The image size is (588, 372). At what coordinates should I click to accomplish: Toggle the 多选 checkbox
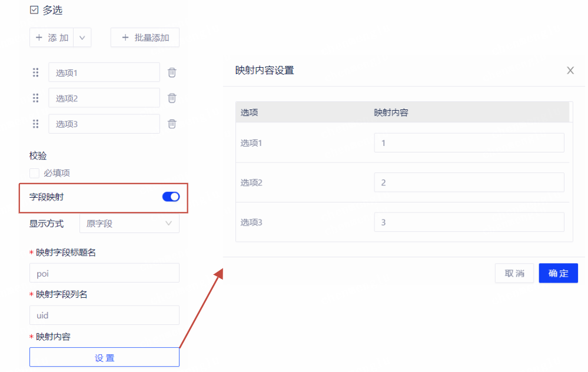tap(34, 10)
